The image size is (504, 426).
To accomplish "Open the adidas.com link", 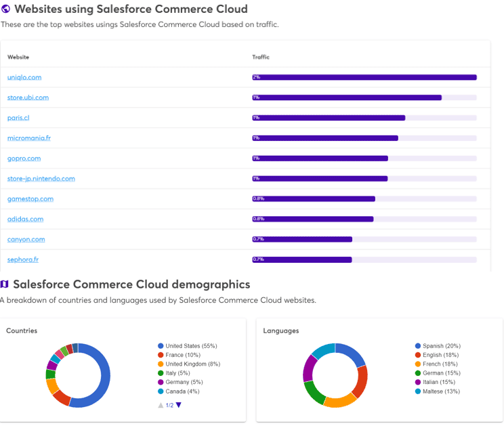I will pyautogui.click(x=25, y=219).
